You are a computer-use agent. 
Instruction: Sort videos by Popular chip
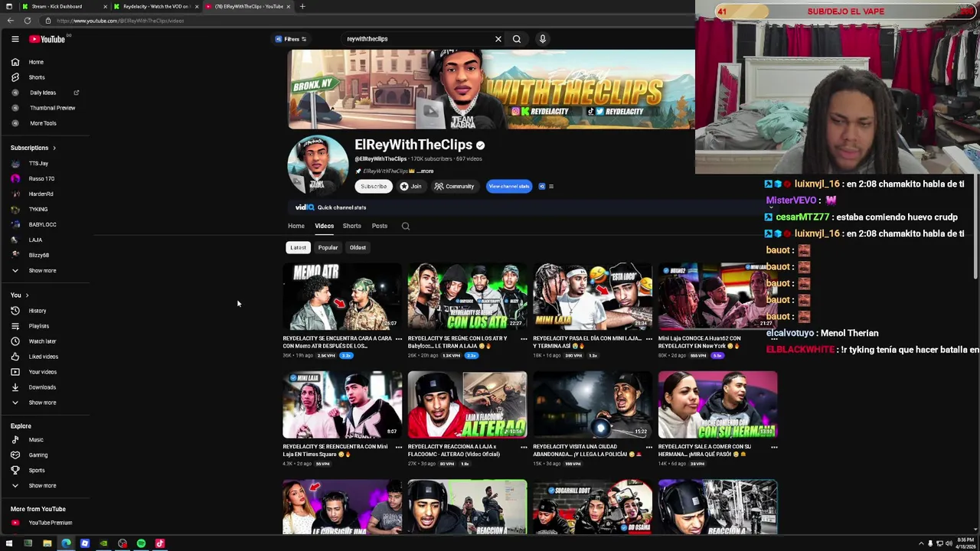328,247
